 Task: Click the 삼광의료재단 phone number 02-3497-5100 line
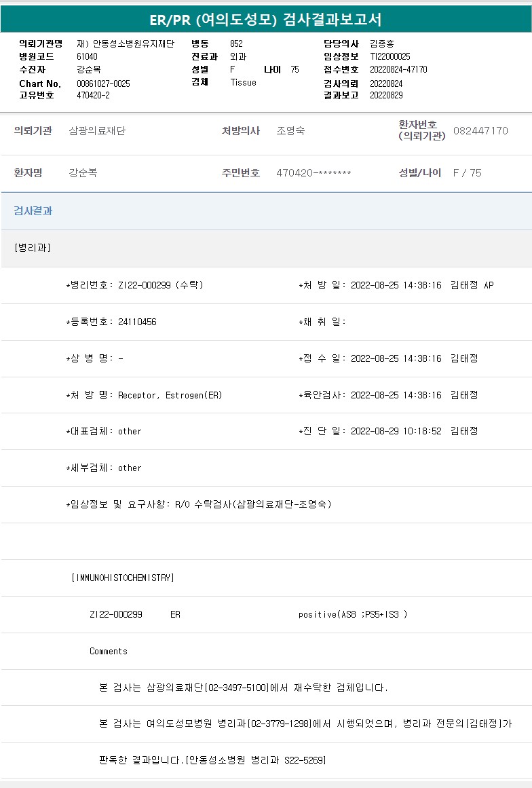[x=244, y=688]
